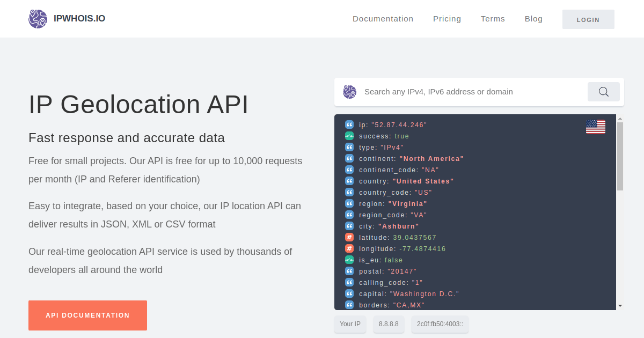Click the boolean icon beside success field
Image resolution: width=644 pixels, height=338 pixels.
click(x=349, y=136)
